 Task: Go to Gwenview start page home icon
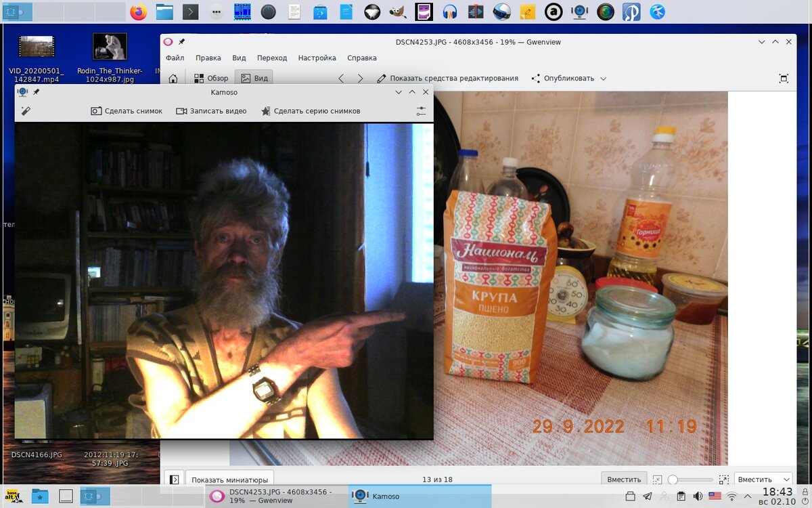coord(173,79)
